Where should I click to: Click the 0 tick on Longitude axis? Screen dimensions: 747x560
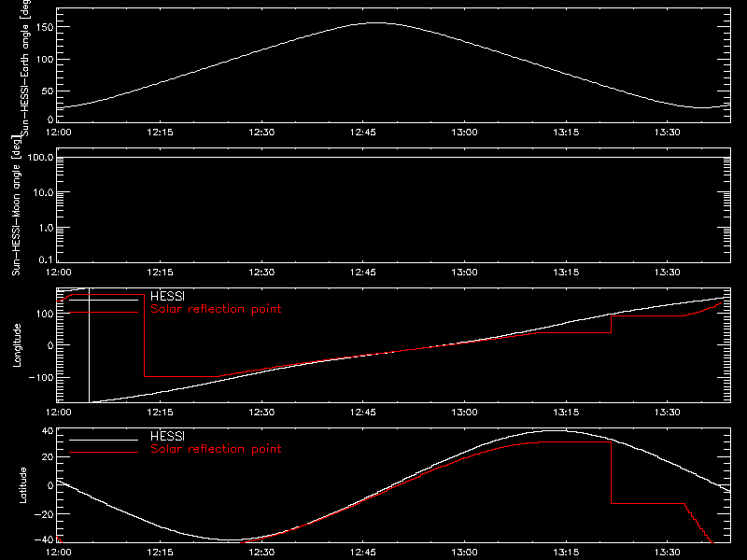50,345
